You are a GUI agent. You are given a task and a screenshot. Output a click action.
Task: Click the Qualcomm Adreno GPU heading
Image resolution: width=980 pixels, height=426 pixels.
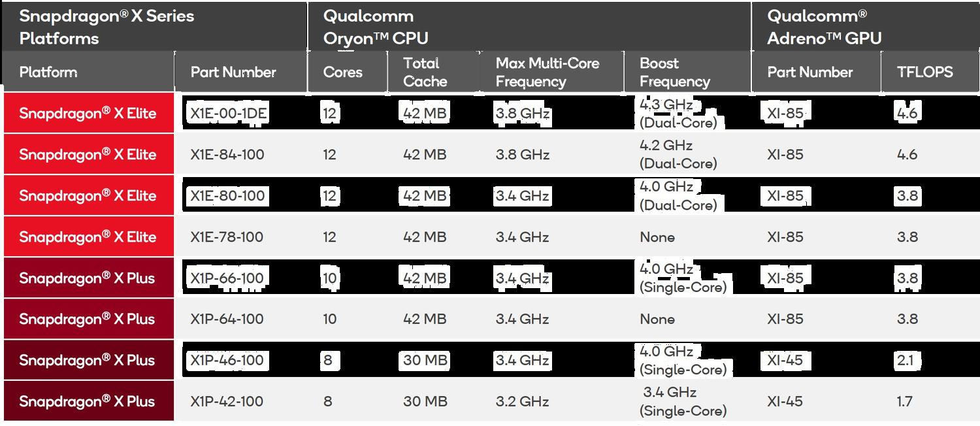click(826, 27)
